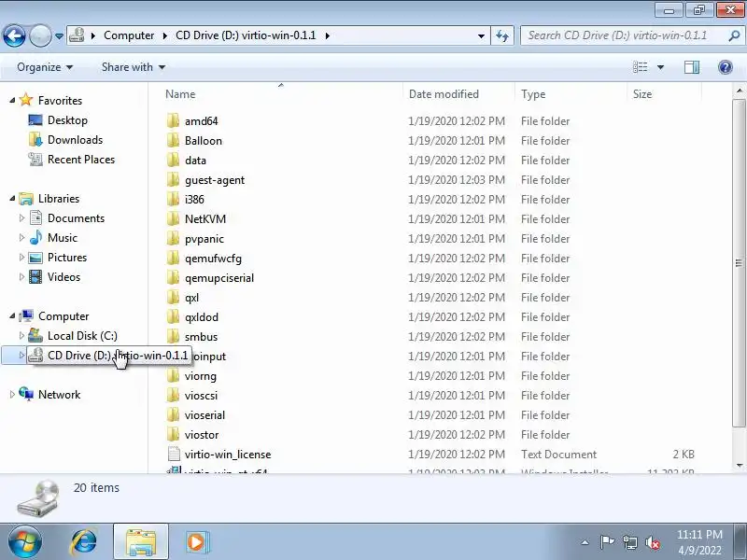Select Local Disk (C:) in tree
This screenshot has height=560, width=747.
pos(82,336)
